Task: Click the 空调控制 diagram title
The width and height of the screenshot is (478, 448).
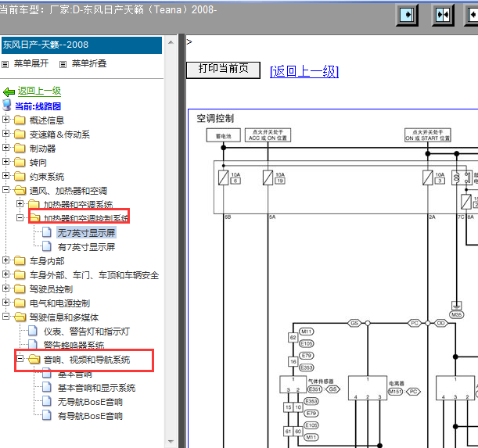Action: pyautogui.click(x=215, y=118)
